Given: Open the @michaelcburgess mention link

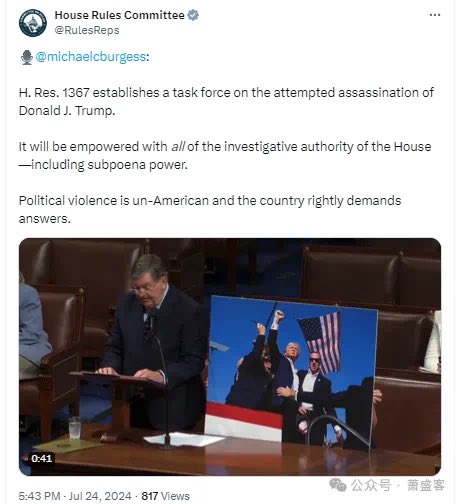Looking at the screenshot, I should coord(91,57).
